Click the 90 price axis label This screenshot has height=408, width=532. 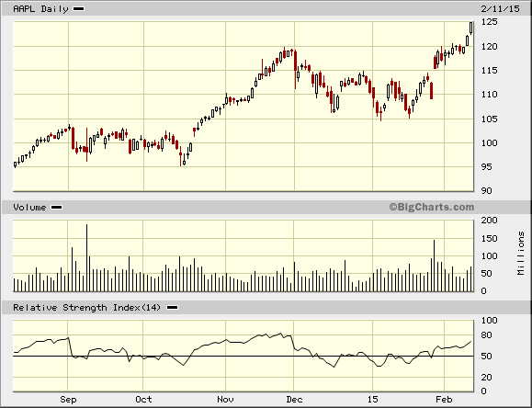(x=487, y=191)
